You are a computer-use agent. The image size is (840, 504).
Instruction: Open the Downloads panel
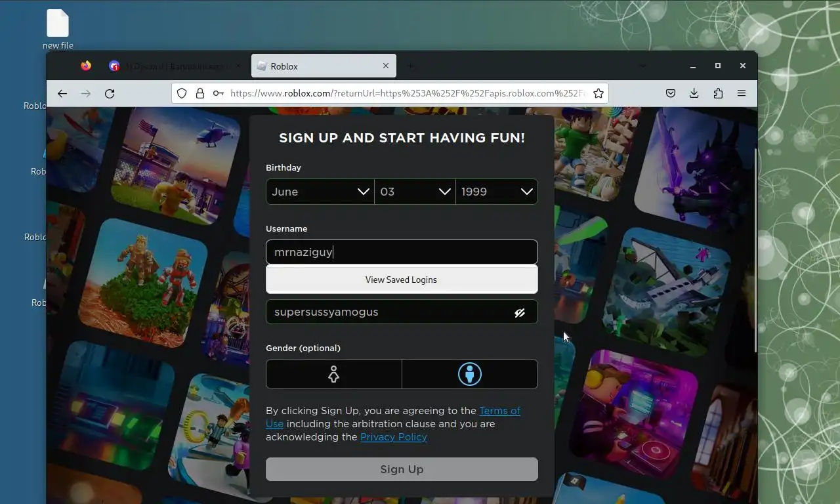694,93
